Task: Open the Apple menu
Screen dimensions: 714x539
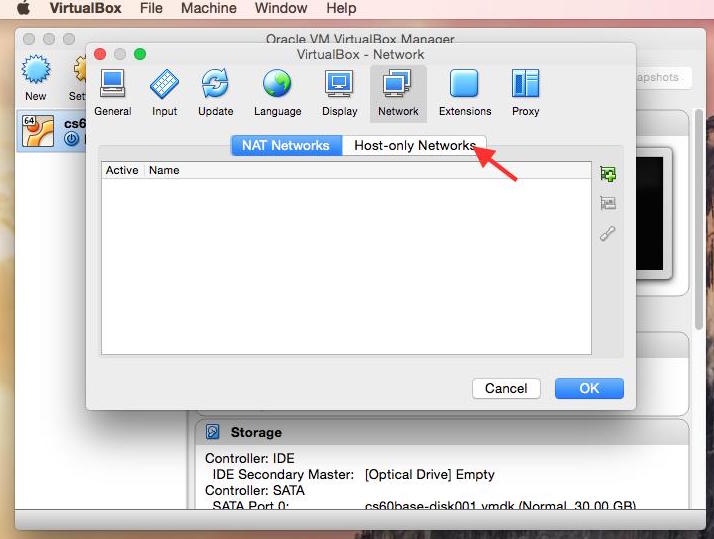Action: (23, 8)
